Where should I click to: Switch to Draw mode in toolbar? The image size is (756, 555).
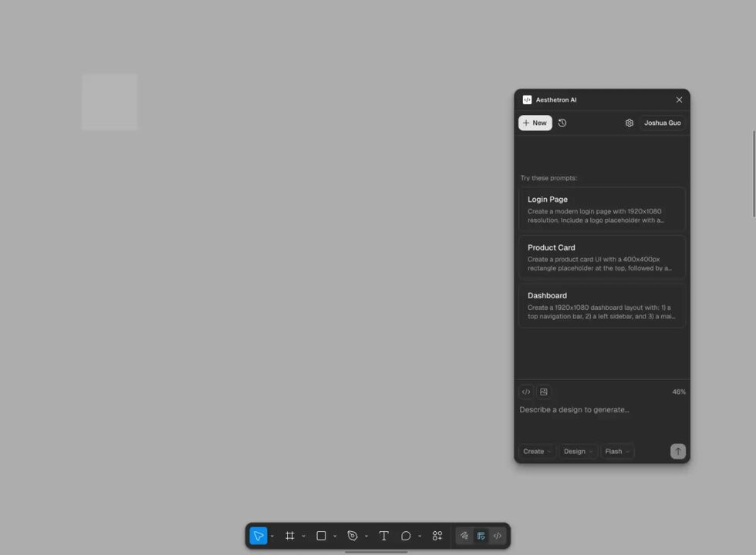pos(464,536)
